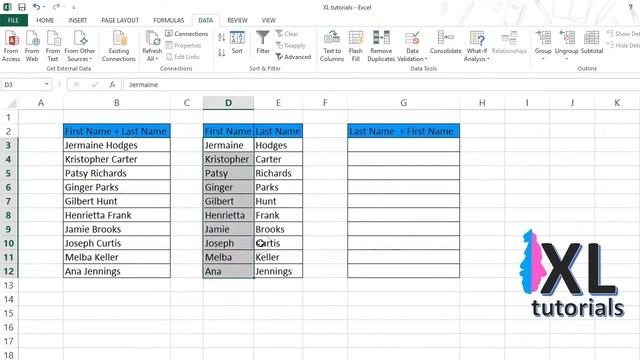Screen dimensions: 640x360
Task: Click the Save icon in quick access toolbar
Action: [22, 7]
